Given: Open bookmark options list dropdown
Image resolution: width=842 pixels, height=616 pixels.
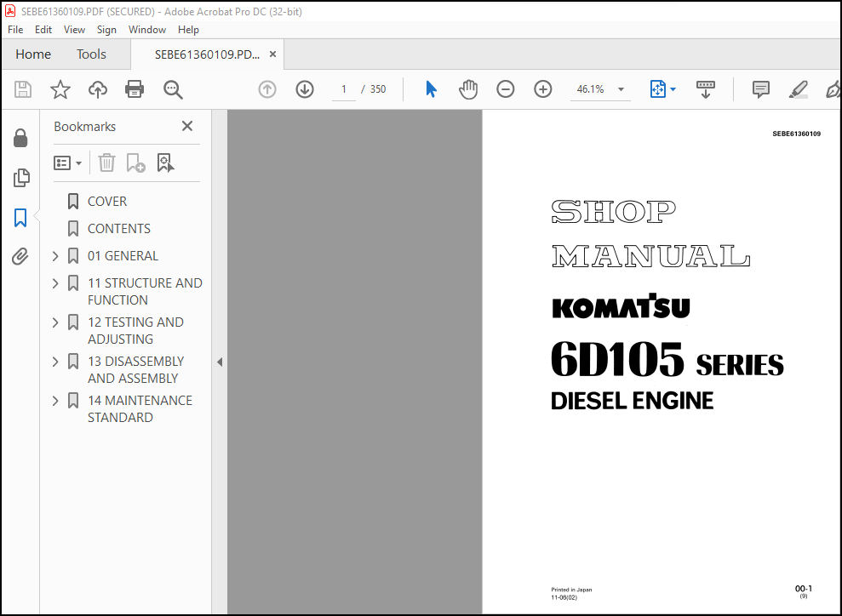Looking at the screenshot, I should tap(67, 163).
